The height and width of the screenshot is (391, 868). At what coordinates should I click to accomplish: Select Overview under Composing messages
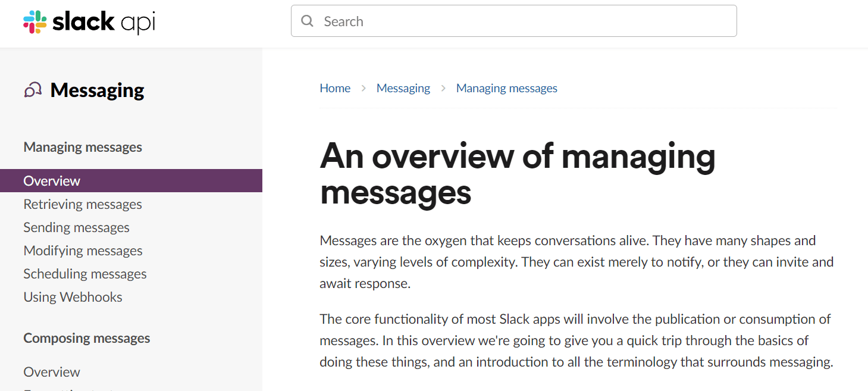(51, 371)
